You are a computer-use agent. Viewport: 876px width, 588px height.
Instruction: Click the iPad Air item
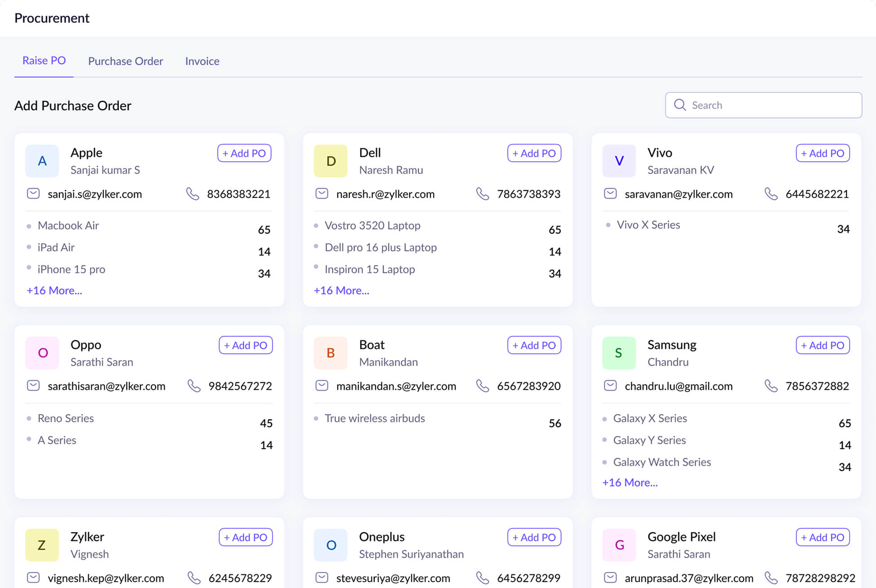pos(56,247)
